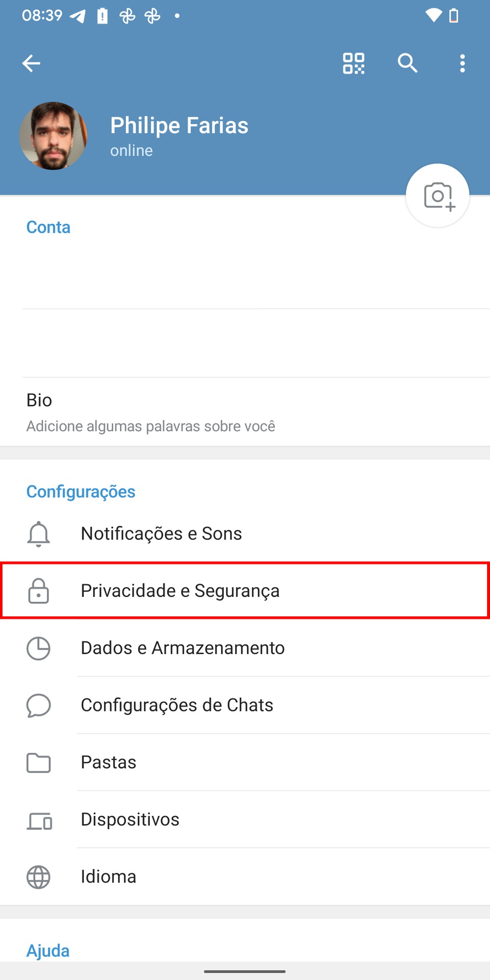Edit the Bio field
Image resolution: width=490 pixels, height=980 pixels.
point(151,413)
